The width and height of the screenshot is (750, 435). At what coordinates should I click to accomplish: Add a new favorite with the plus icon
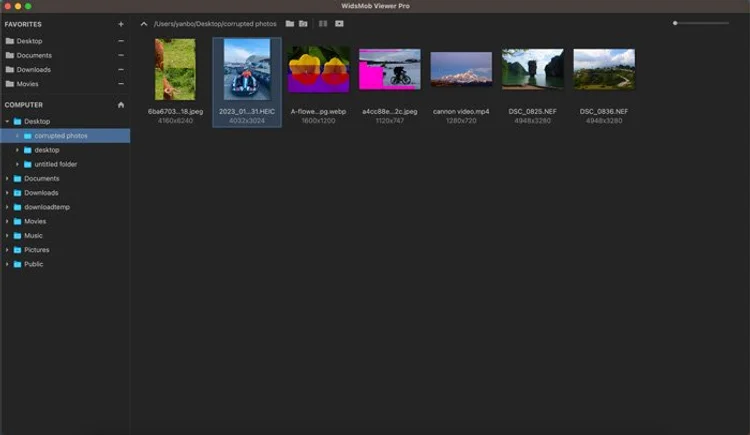point(121,24)
